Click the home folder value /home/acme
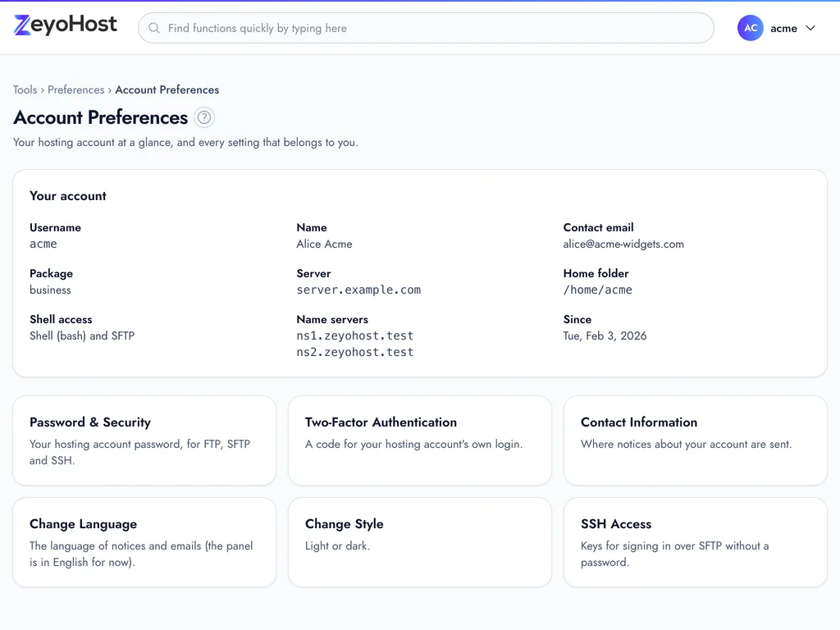Viewport: 840px width, 630px height. coord(598,290)
